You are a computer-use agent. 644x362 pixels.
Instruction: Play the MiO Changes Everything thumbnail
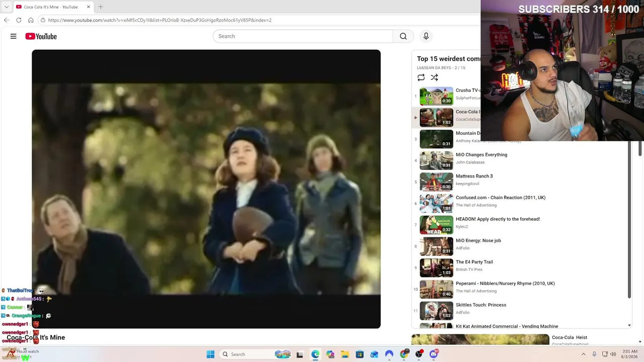436,160
